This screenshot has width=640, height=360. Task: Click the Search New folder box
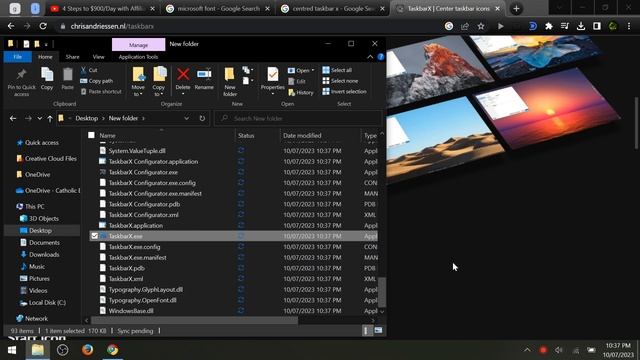[298, 118]
